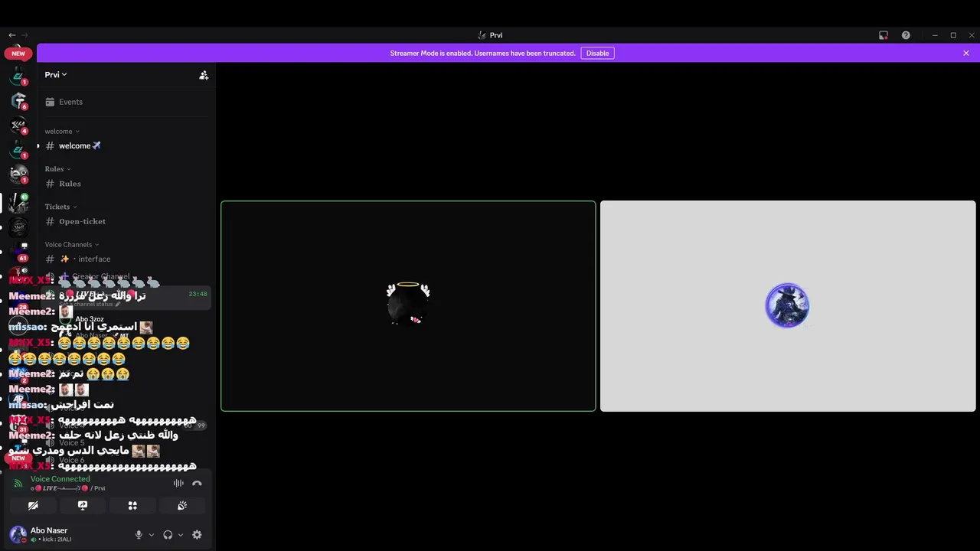Open the Prvi server dropdown menu

point(56,74)
